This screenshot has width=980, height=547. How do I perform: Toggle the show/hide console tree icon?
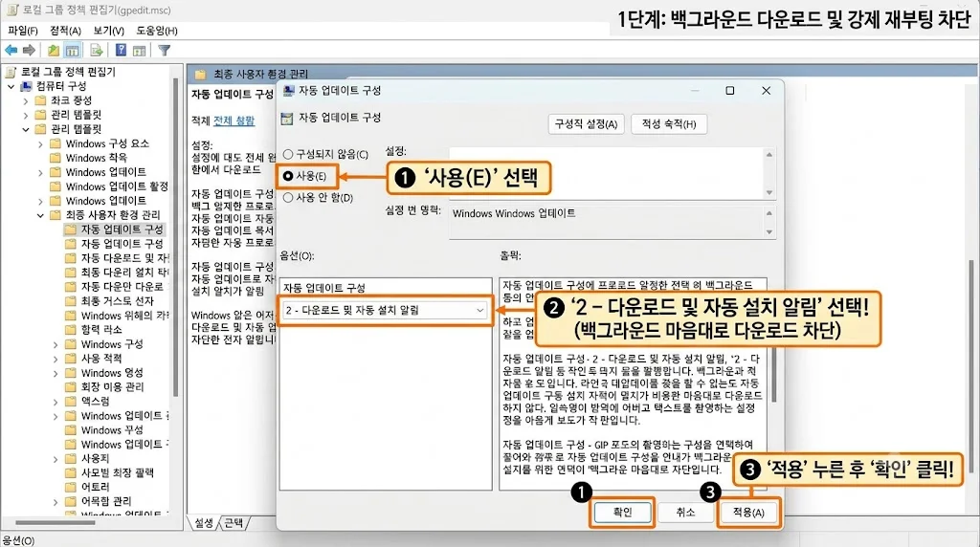(x=73, y=50)
